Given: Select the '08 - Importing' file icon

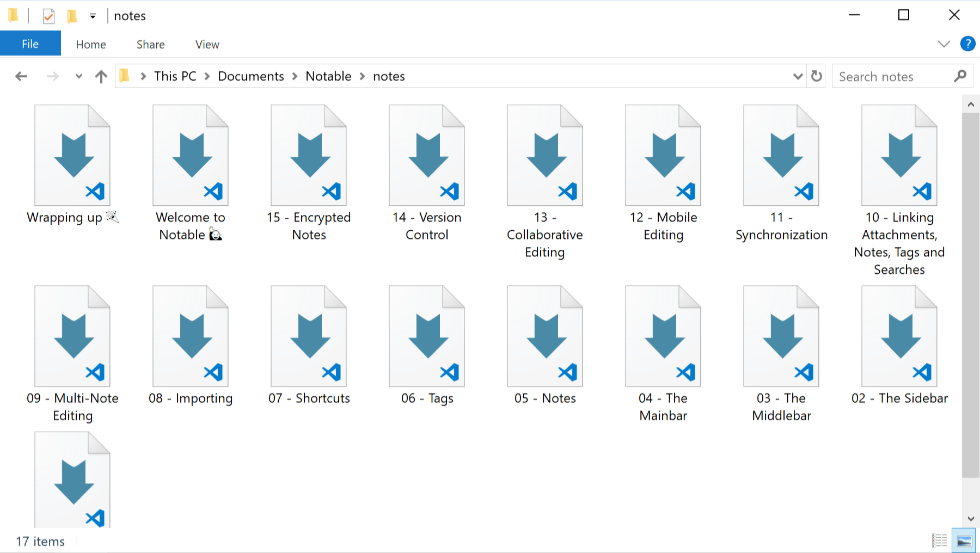Looking at the screenshot, I should click(191, 336).
